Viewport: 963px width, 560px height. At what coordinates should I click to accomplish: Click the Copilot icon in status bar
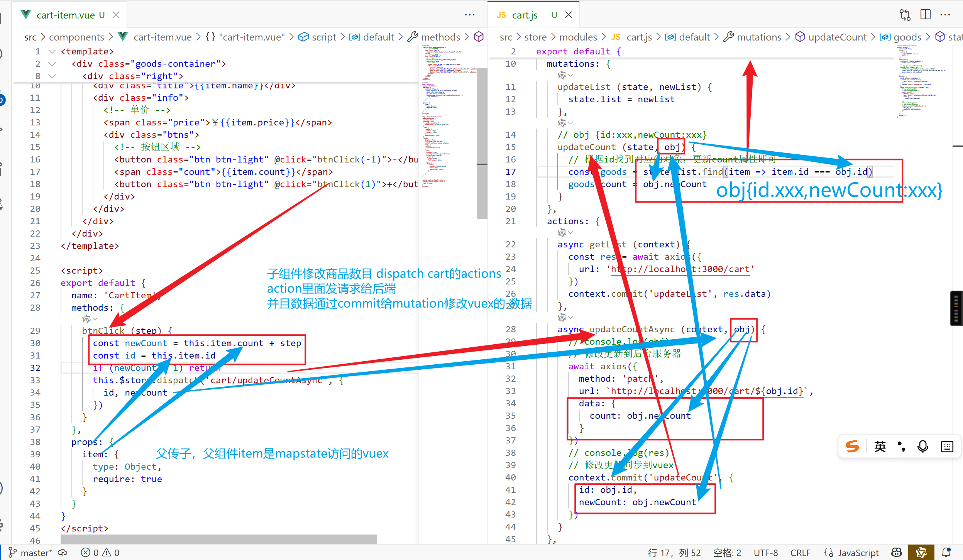(x=897, y=553)
